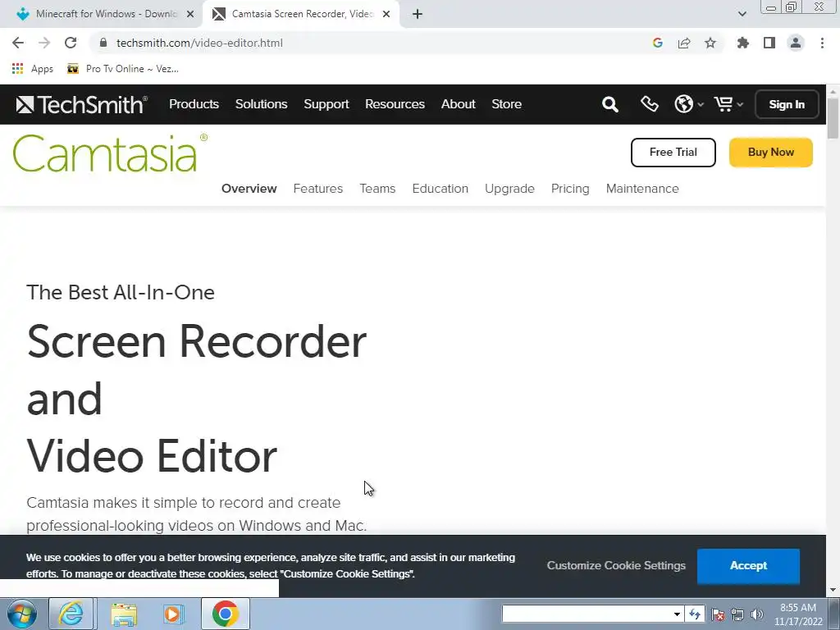840x630 pixels.
Task: Click the phone contact icon
Action: tap(650, 104)
